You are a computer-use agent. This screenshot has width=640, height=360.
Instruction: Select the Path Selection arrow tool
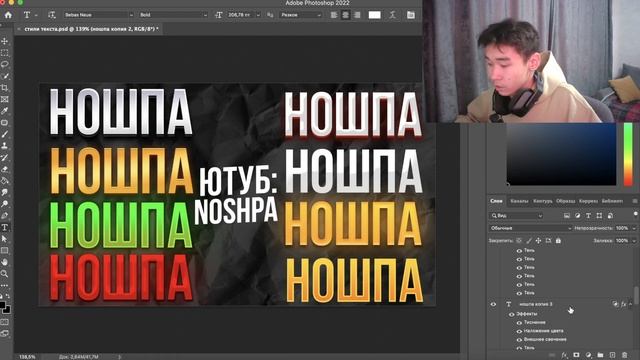(x=5, y=239)
